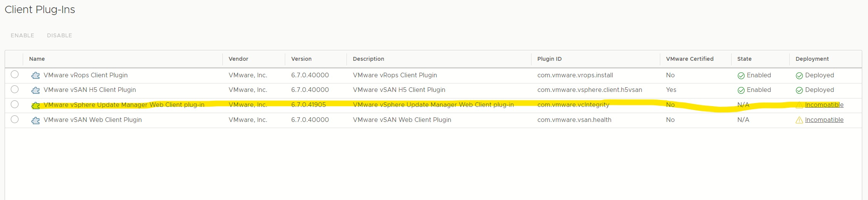Screen dimensions: 868x200
Task: Click the Deployed checkmark icon for vRops plugin
Action: coord(799,76)
